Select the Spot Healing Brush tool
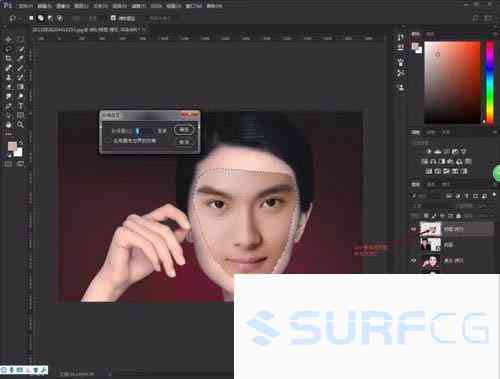Screen dimensions: 500x379 point(8,68)
